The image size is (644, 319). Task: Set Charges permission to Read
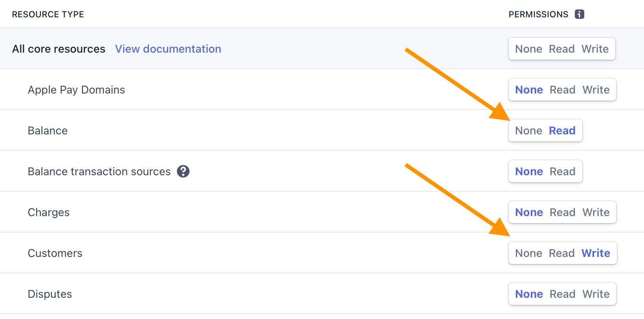point(562,213)
